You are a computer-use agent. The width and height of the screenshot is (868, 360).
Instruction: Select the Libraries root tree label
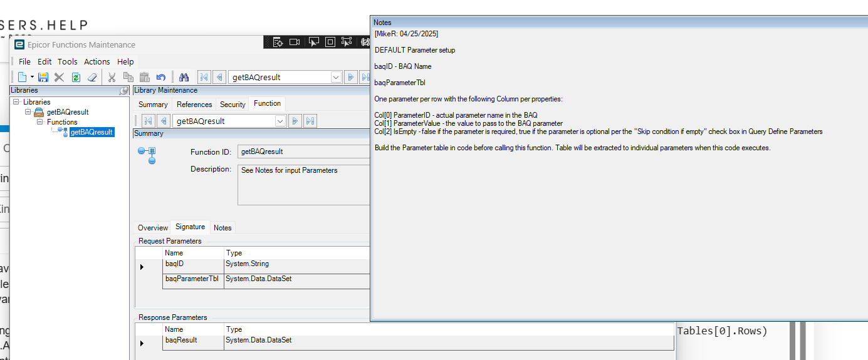click(37, 102)
